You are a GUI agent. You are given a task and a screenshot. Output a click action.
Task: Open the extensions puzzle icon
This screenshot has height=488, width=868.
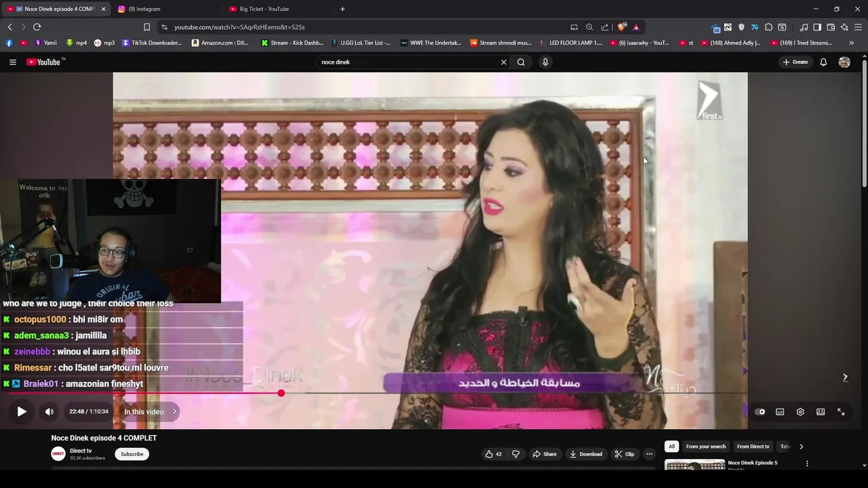[768, 27]
